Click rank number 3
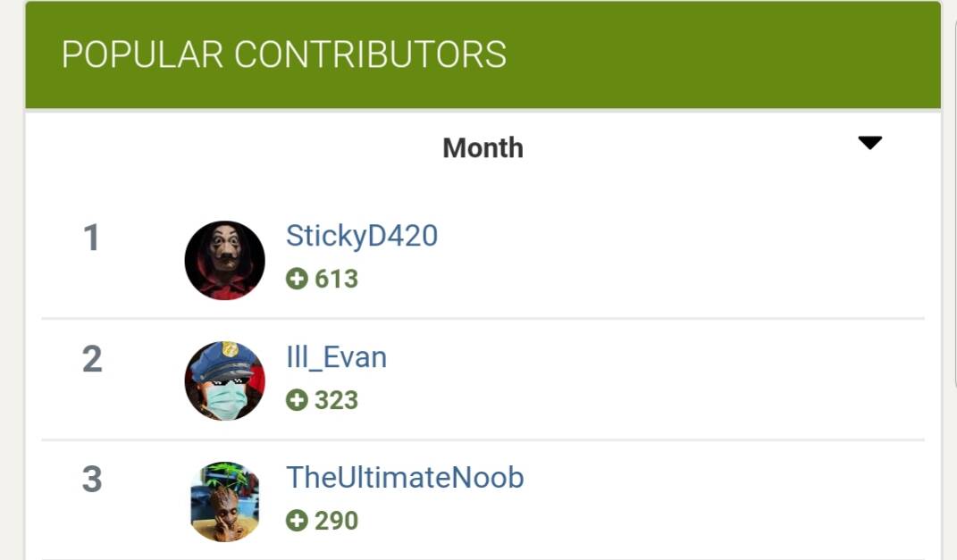Screen dimensions: 957x560 pyautogui.click(x=92, y=479)
